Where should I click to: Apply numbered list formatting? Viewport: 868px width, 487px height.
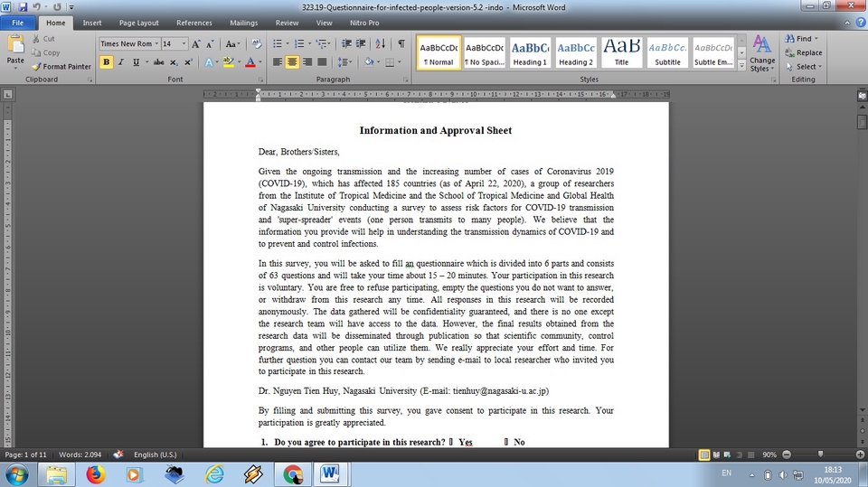(299, 43)
